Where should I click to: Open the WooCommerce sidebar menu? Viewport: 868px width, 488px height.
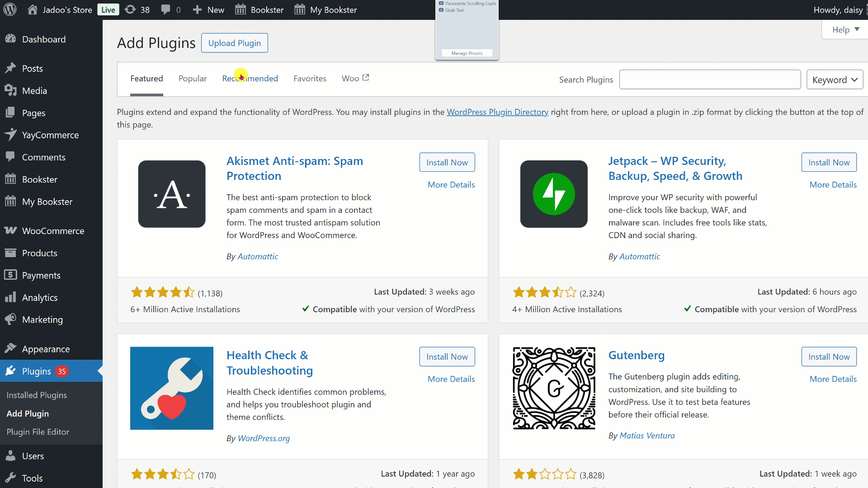click(53, 231)
